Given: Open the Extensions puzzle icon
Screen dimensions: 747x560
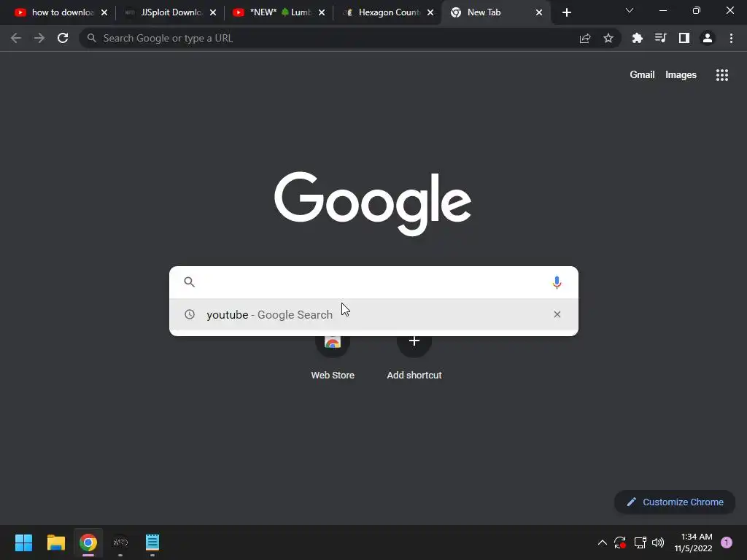Looking at the screenshot, I should pyautogui.click(x=638, y=38).
